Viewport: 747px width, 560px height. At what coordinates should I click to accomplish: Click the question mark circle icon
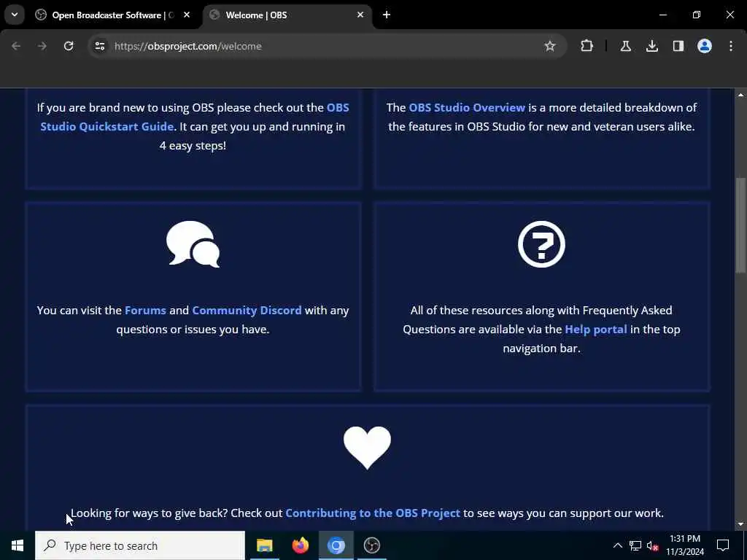(x=542, y=244)
